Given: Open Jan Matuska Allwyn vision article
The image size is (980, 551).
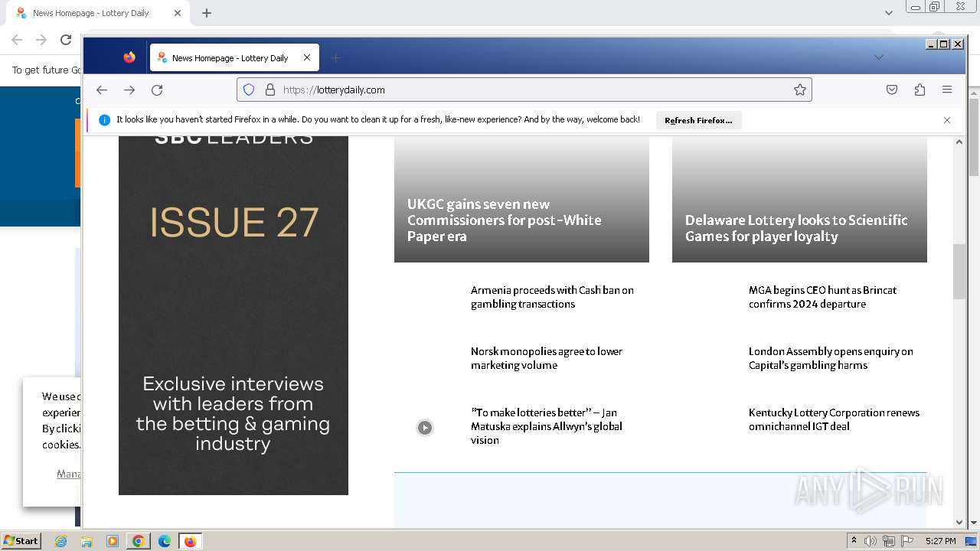Looking at the screenshot, I should (x=547, y=426).
